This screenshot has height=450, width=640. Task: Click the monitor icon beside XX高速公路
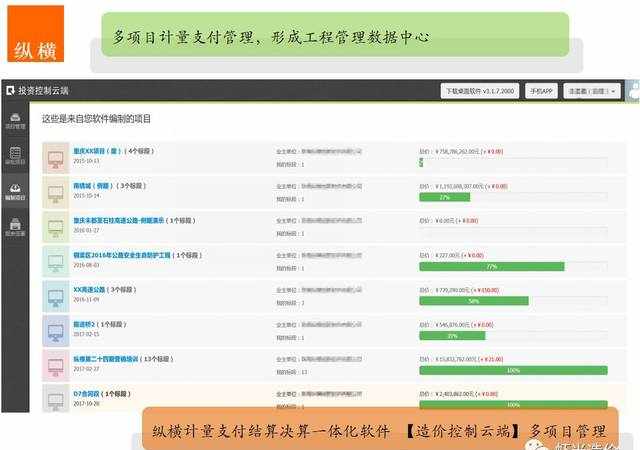point(55,296)
